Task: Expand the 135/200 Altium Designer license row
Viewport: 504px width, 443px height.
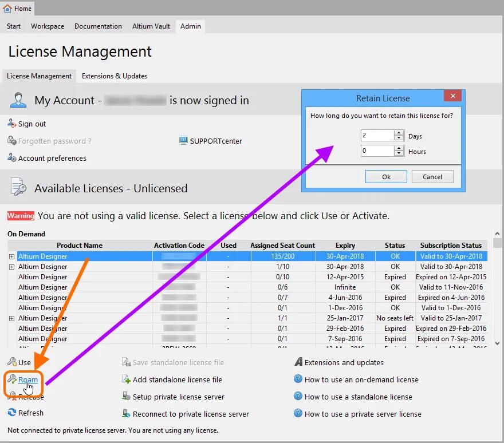Action: click(11, 256)
